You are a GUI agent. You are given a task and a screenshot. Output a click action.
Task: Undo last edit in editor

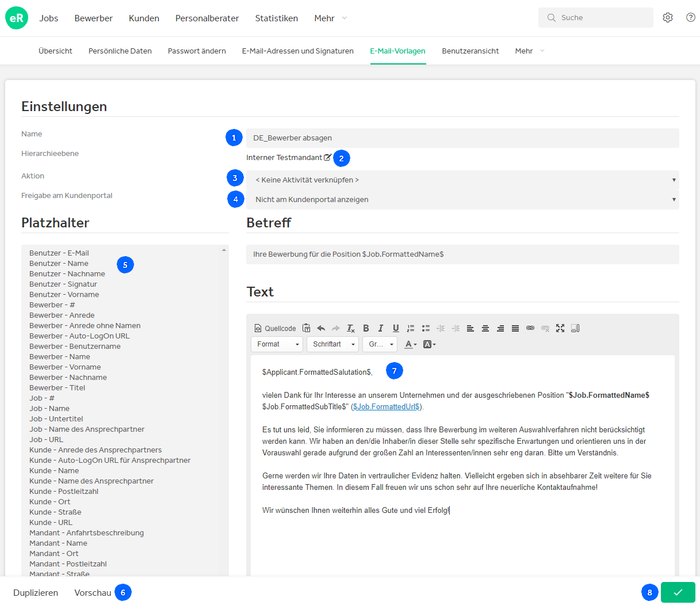click(321, 328)
